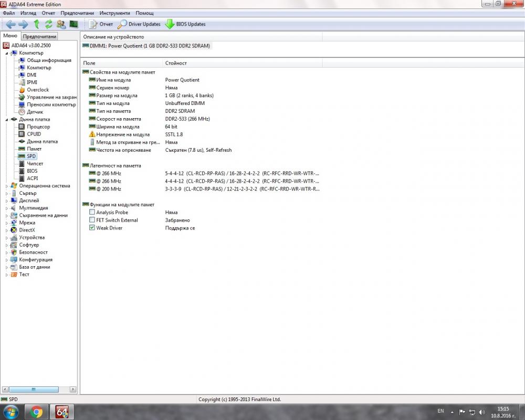The height and width of the screenshot is (420, 525).
Task: Switch to the Меню tab
Action: 10,36
